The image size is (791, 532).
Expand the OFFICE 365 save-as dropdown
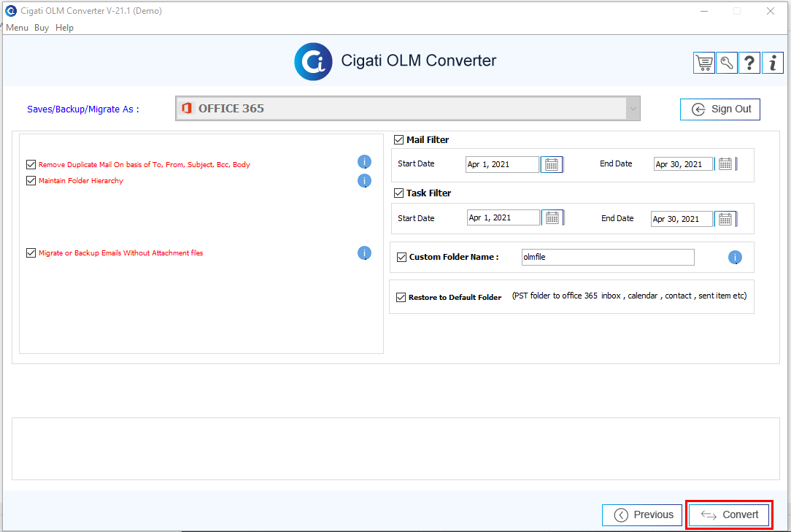pos(633,109)
